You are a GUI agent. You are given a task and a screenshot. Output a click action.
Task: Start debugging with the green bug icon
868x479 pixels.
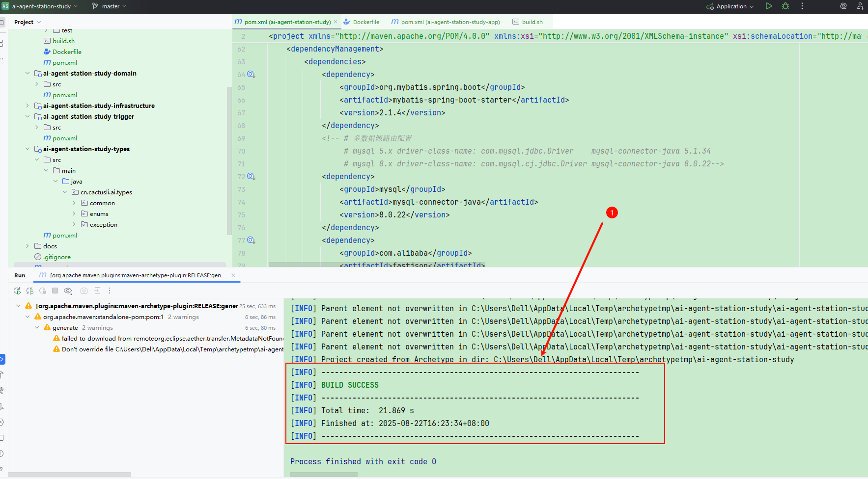(785, 6)
